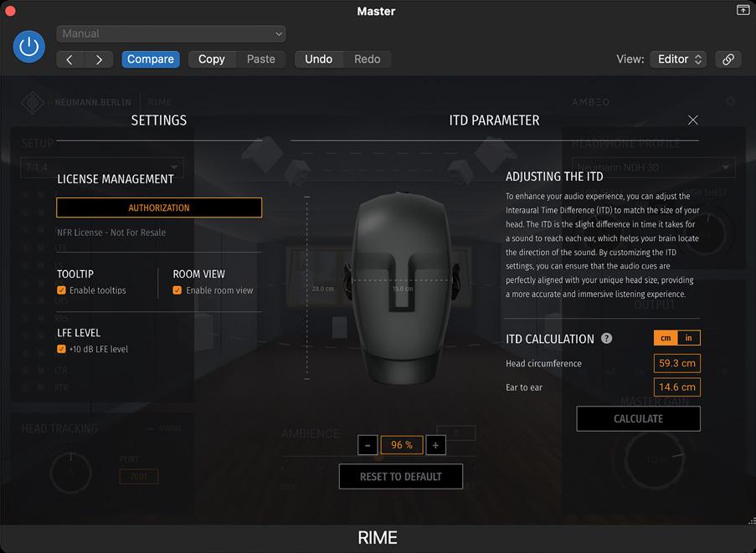
Task: Click the NFR License text
Action: pyautogui.click(x=111, y=233)
